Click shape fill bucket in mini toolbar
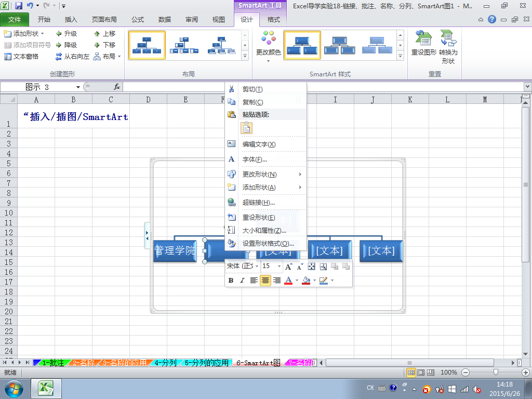The width and height of the screenshot is (532, 399). [x=306, y=280]
